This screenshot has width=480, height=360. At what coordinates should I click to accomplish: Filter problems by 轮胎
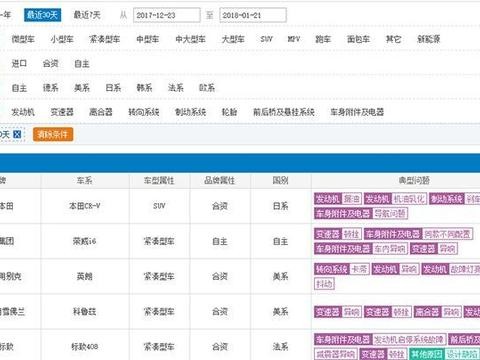[x=229, y=112]
